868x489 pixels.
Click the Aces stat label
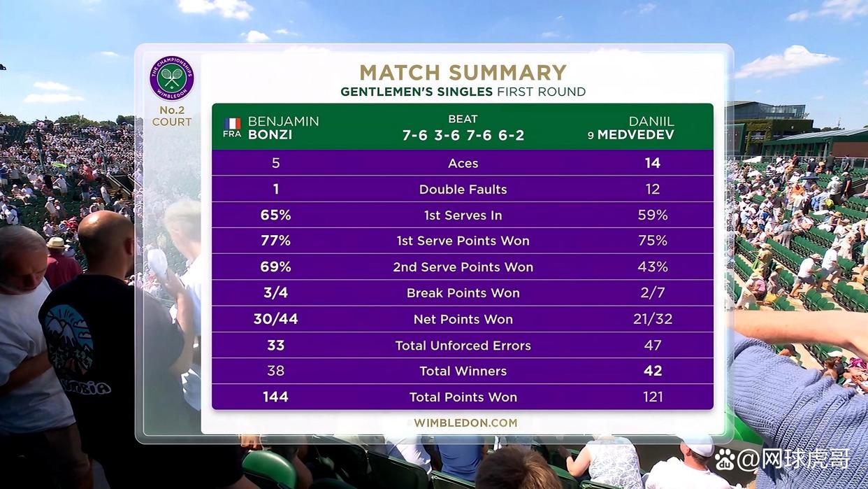coord(463,163)
